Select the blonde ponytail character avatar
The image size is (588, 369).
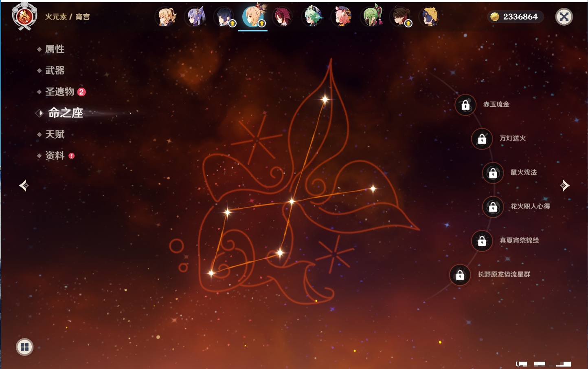click(166, 17)
